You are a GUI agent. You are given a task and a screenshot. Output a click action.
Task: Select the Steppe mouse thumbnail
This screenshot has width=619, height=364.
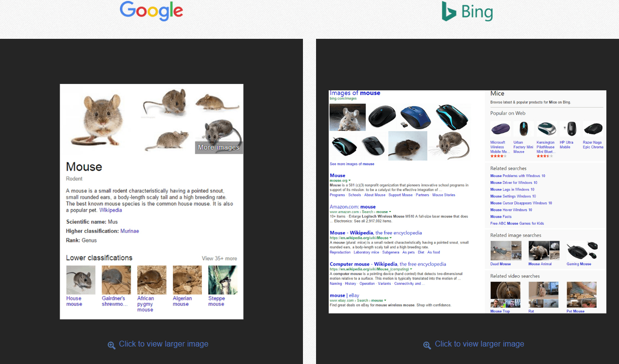coord(223,280)
